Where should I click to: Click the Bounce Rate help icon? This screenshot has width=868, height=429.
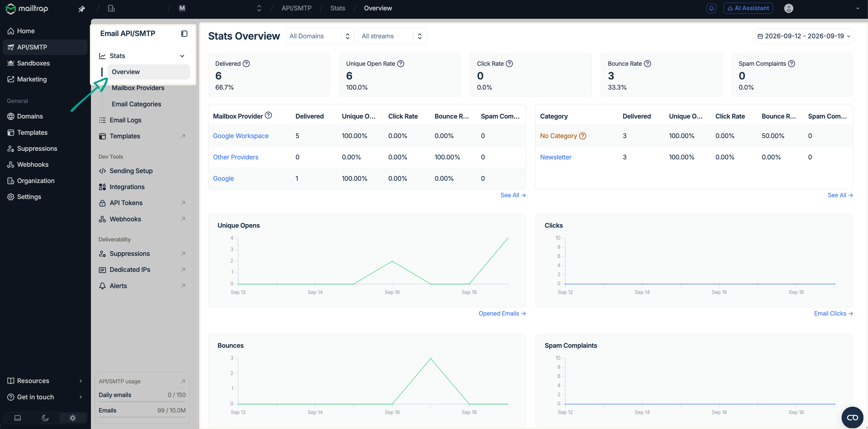click(647, 63)
